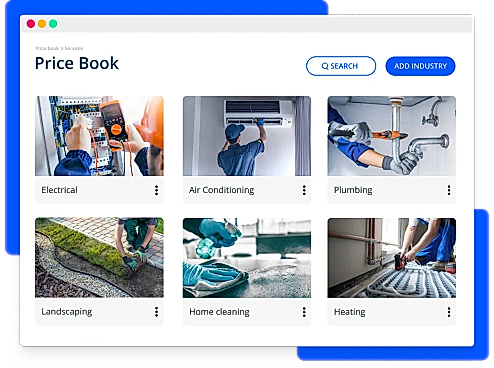The height and width of the screenshot is (368, 494).
Task: Open the Air Conditioning industry photo
Action: coord(247,136)
